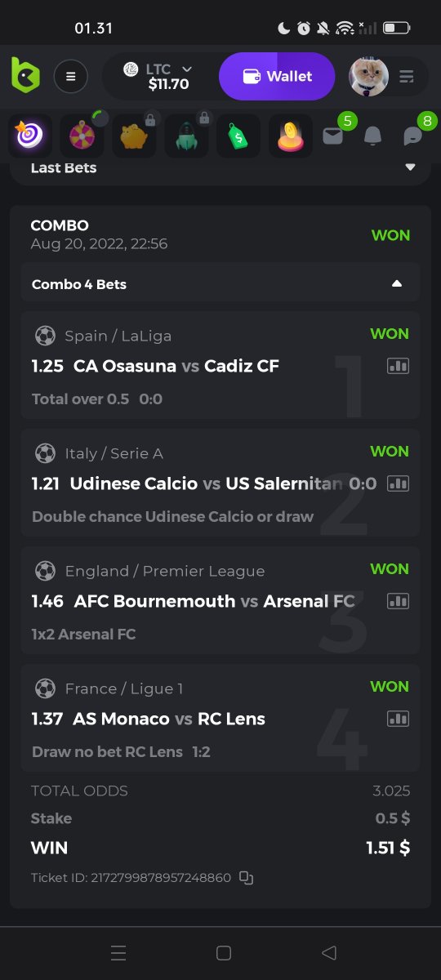The width and height of the screenshot is (441, 980).
Task: Open the green price tag promo icon
Action: click(238, 136)
